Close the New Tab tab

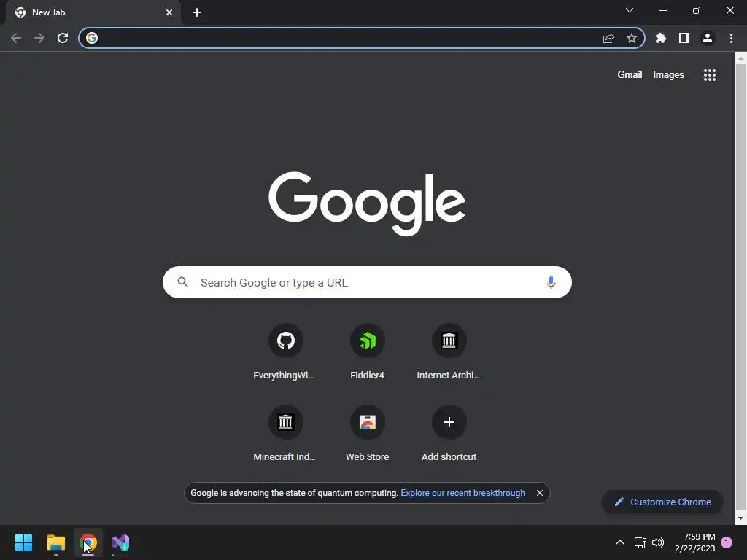169,12
